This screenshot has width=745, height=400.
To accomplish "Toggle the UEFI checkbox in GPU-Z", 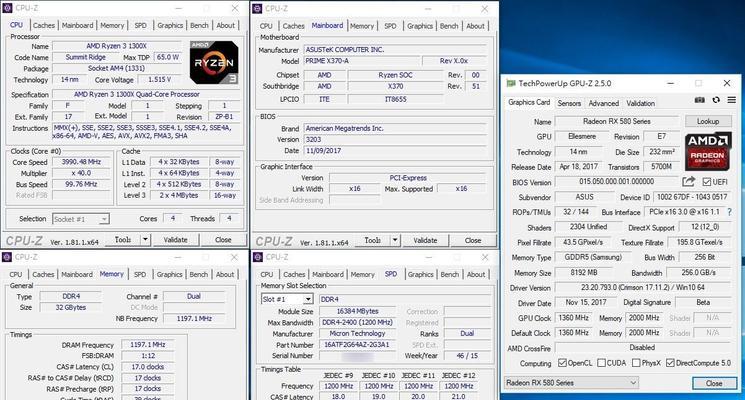I will pyautogui.click(x=707, y=182).
